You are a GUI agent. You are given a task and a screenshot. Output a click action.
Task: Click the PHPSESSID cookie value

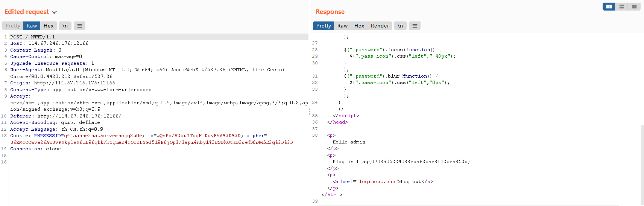coord(103,136)
